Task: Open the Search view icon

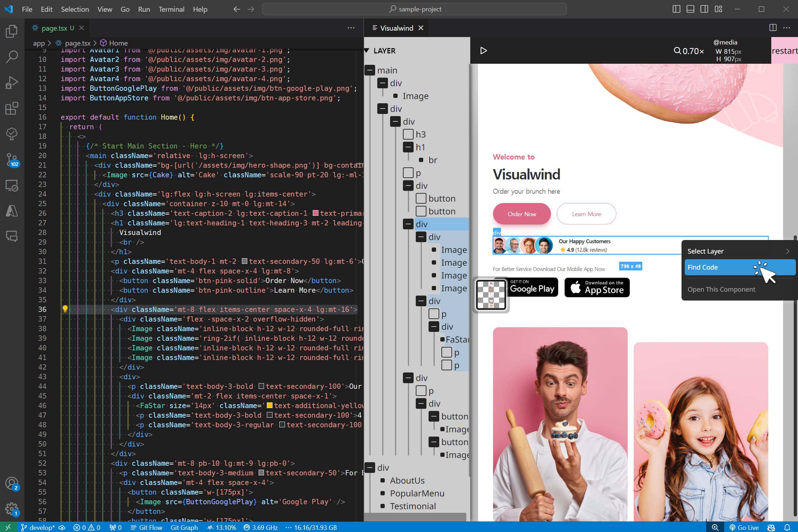Action: click(x=12, y=57)
